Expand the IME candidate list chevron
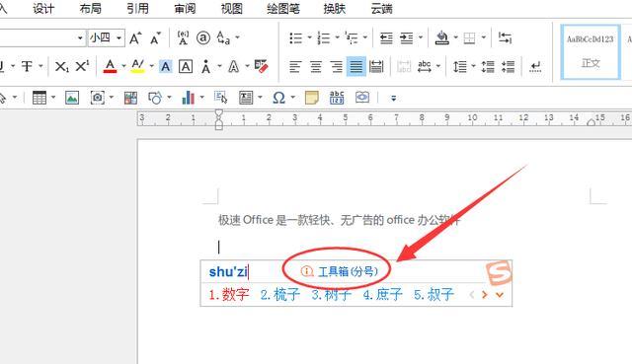This screenshot has height=364, width=632. pyautogui.click(x=500, y=295)
